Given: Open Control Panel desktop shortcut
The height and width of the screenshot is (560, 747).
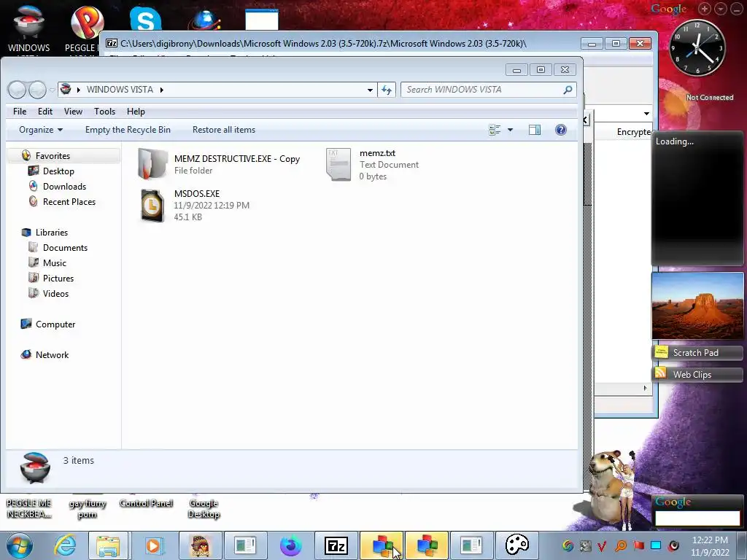Looking at the screenshot, I should 146,503.
